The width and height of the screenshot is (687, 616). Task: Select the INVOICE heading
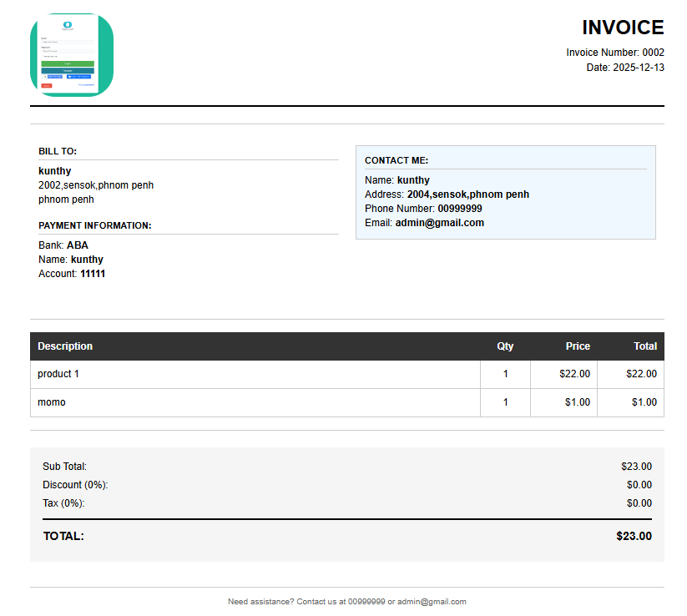pos(623,28)
